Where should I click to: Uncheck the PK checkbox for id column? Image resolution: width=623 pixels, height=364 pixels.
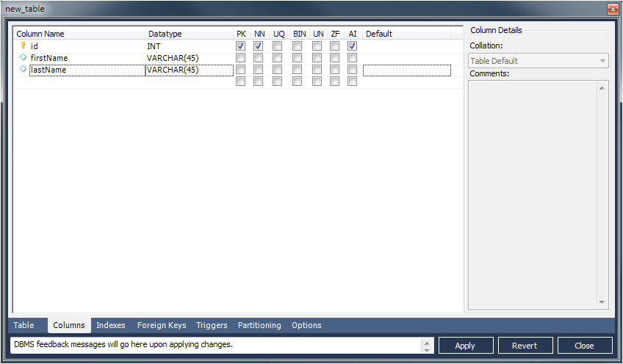240,46
